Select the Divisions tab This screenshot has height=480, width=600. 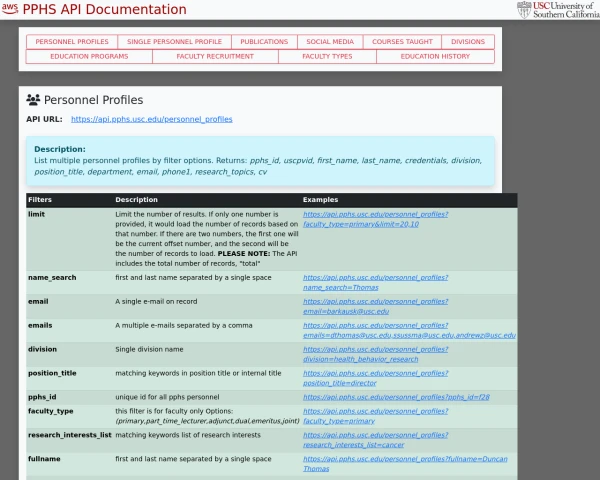coord(468,42)
